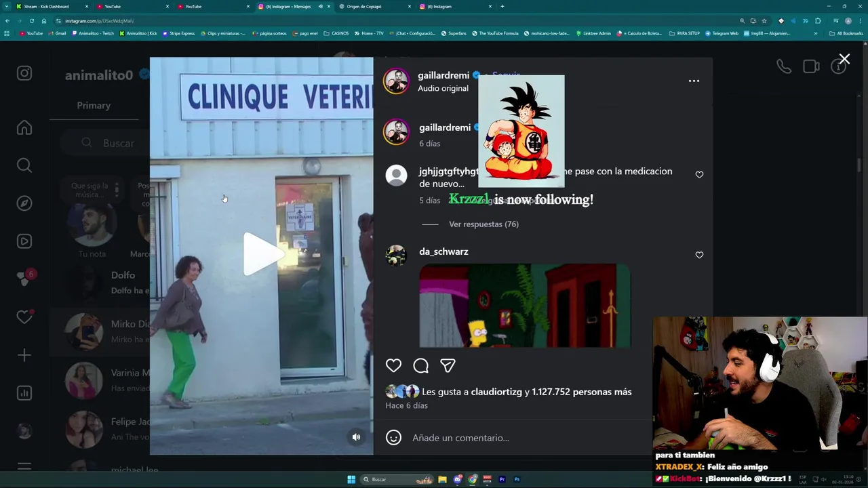Open the Explore compass icon

(x=24, y=203)
